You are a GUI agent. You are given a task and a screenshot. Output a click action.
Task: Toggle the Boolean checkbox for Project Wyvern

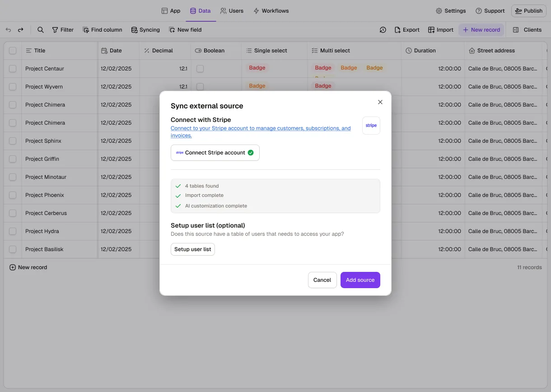(200, 87)
